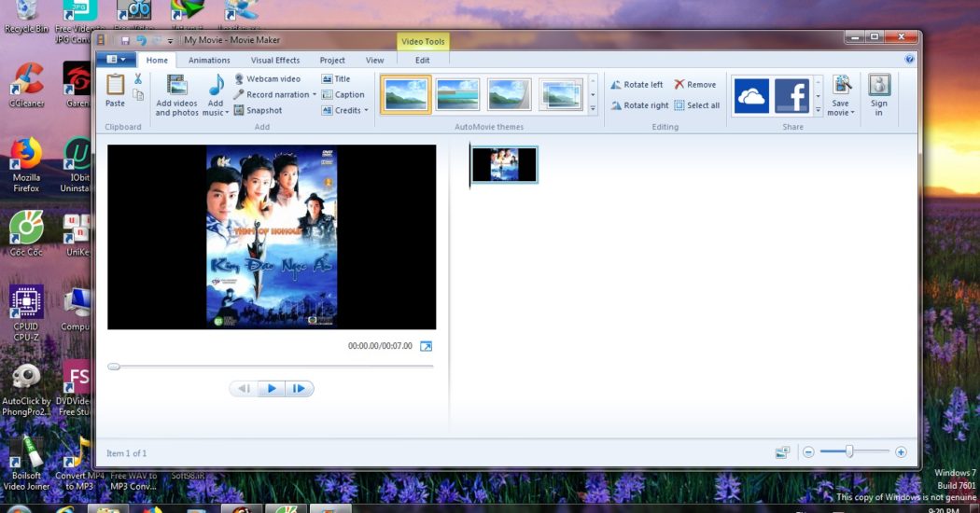Insert a Title before the clip
The image size is (980, 513).
[x=336, y=78]
